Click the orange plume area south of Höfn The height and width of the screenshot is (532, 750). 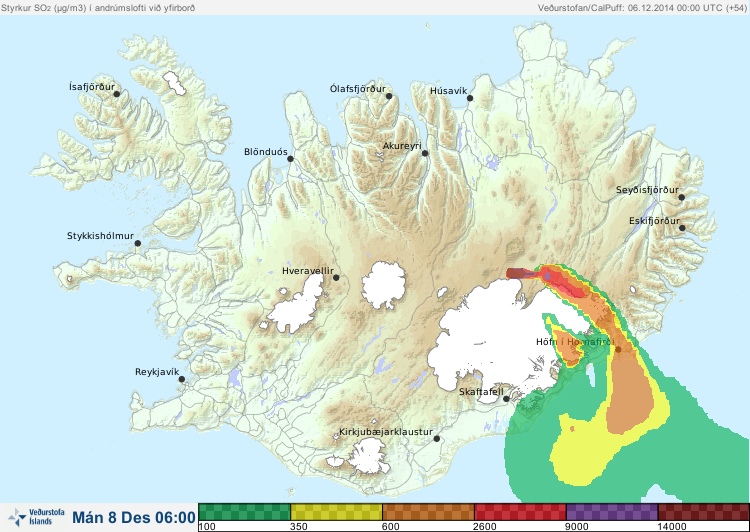(630, 395)
